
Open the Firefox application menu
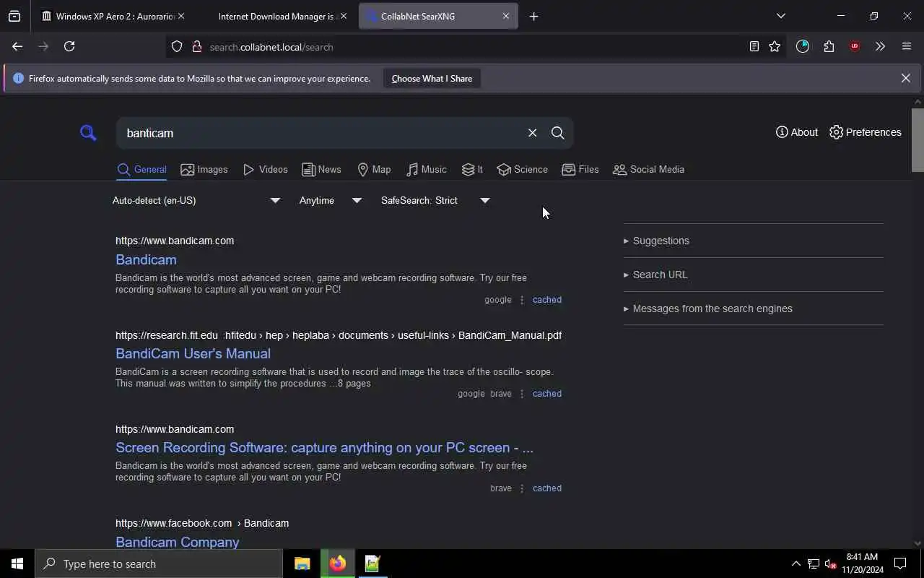click(x=907, y=46)
